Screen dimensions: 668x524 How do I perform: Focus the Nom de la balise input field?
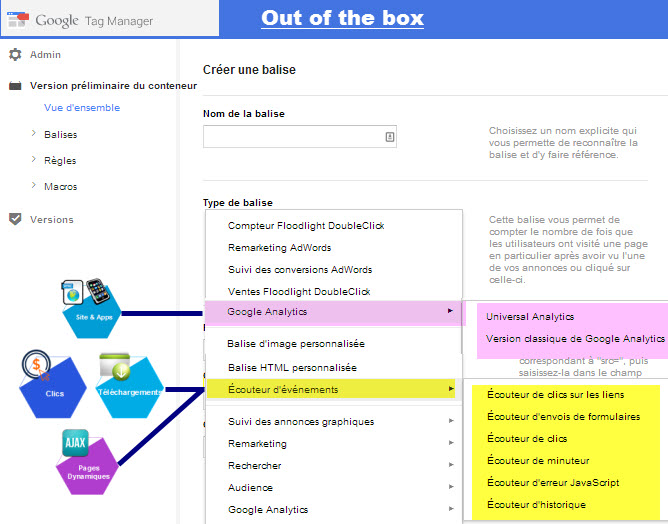tap(299, 137)
